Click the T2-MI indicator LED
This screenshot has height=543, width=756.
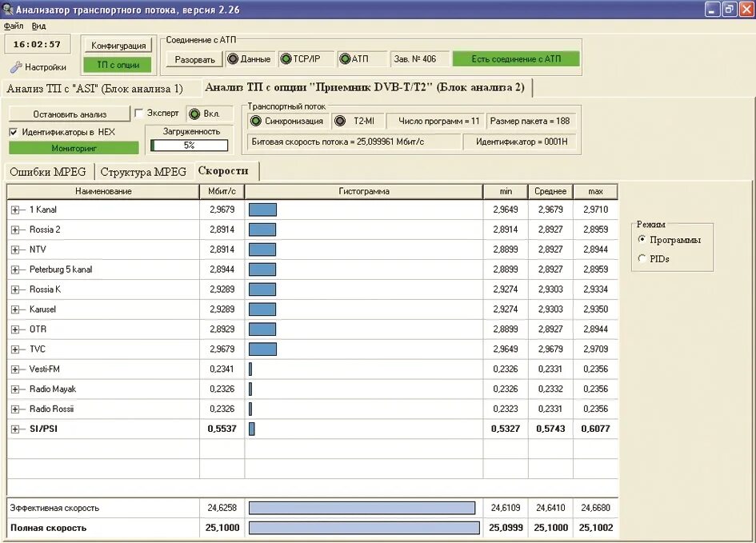(340, 121)
